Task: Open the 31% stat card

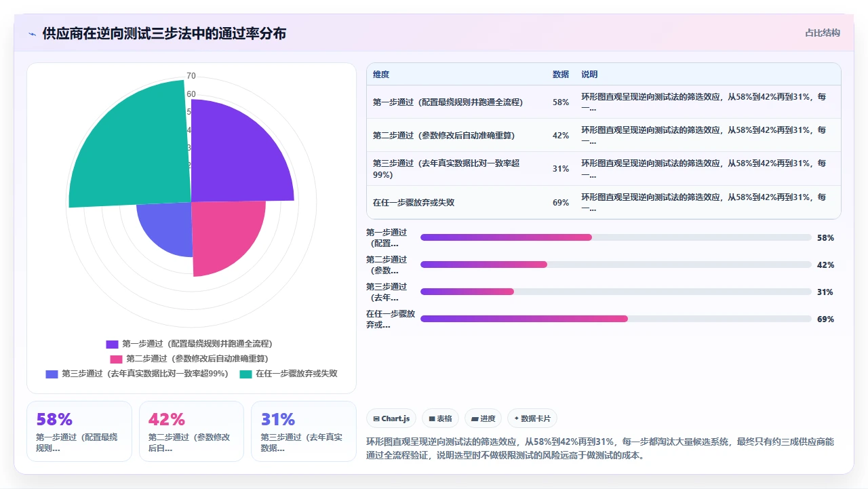Action: point(304,431)
